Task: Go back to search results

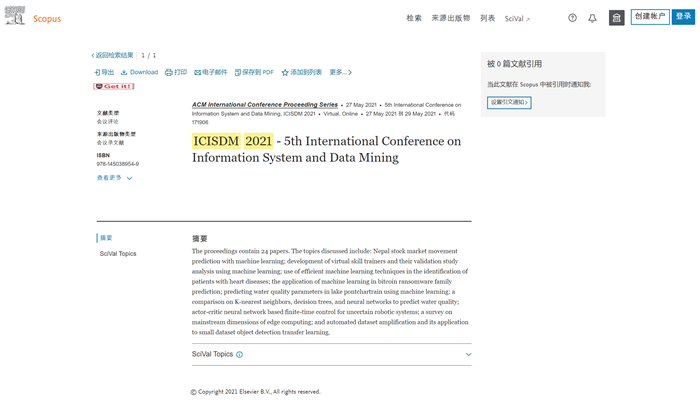Action: pos(112,55)
